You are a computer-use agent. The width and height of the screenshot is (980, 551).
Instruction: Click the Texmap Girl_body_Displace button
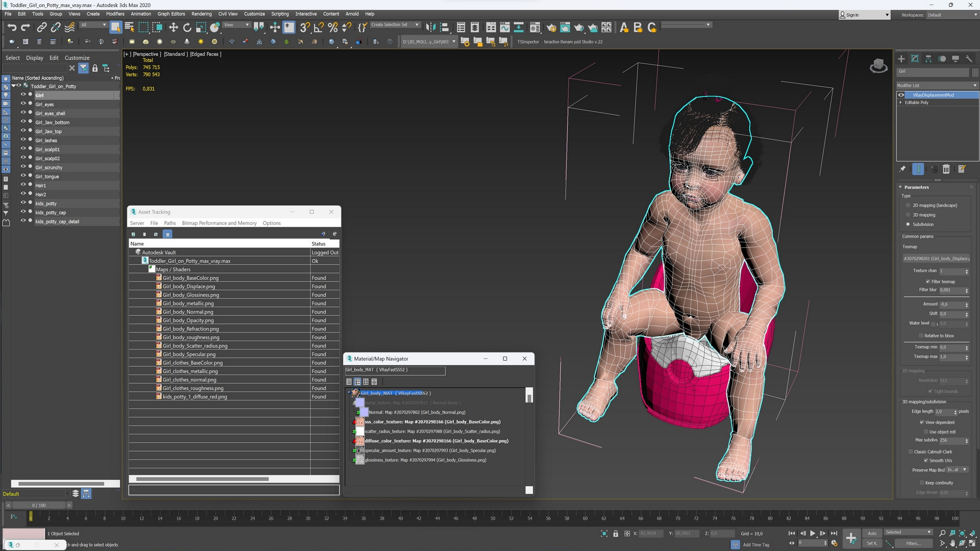tap(936, 259)
